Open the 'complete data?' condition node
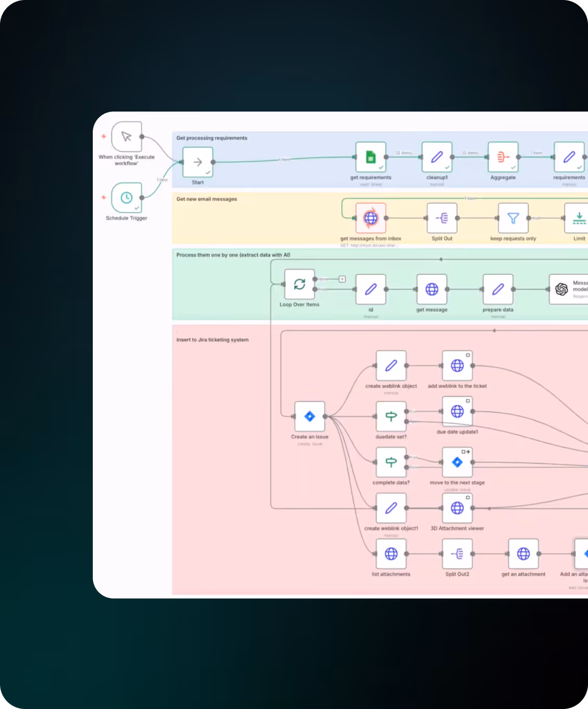 click(x=391, y=462)
